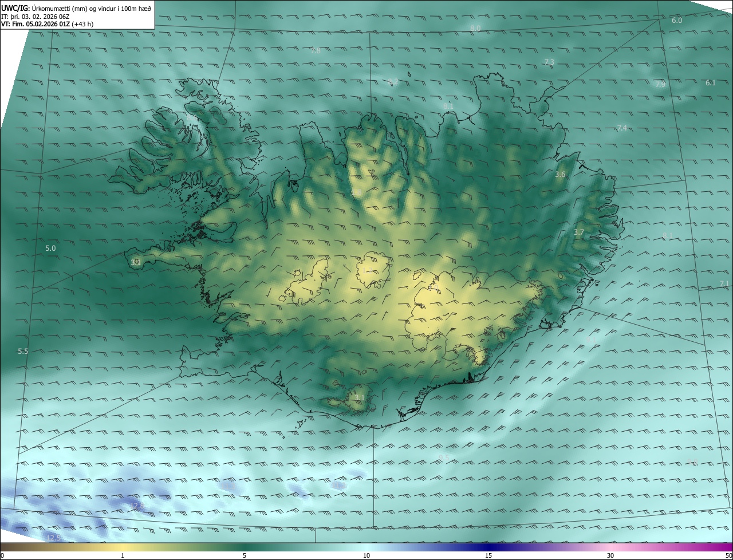Click the 10 tick on the color scale

(x=366, y=555)
